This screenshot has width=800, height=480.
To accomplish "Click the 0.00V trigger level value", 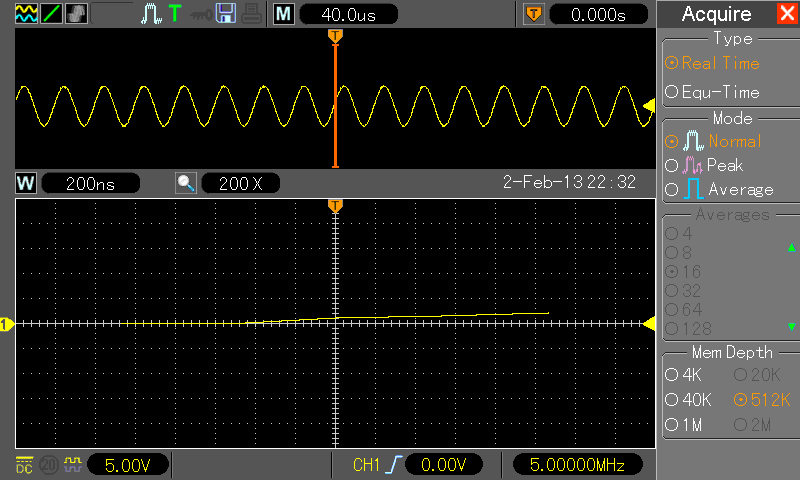I will point(443,465).
